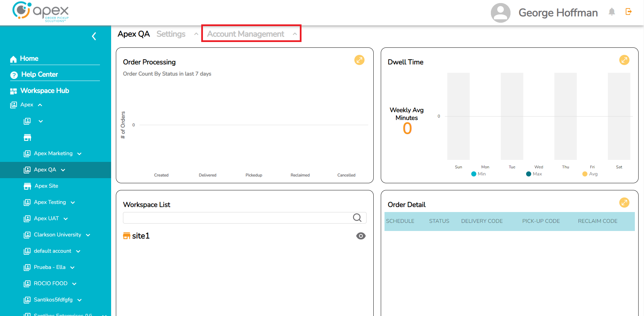Expand the Apex Marketing account
The height and width of the screenshot is (316, 644).
click(x=79, y=154)
